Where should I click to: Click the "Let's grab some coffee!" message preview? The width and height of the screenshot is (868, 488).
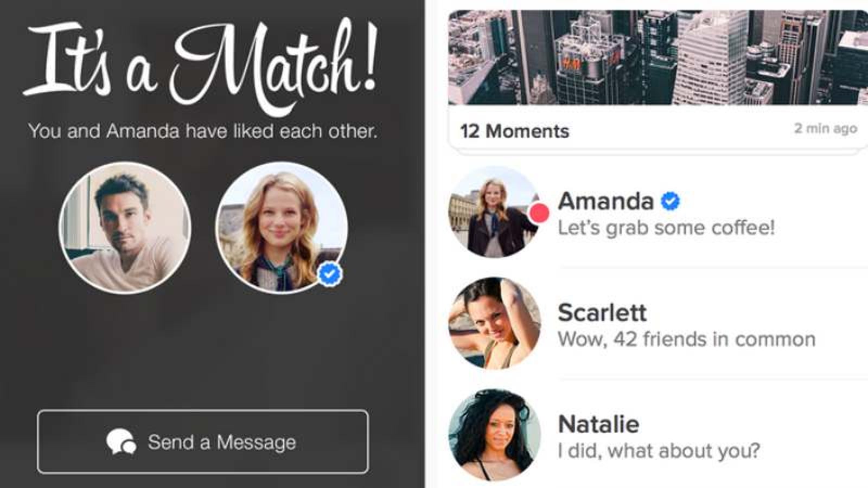tap(666, 228)
